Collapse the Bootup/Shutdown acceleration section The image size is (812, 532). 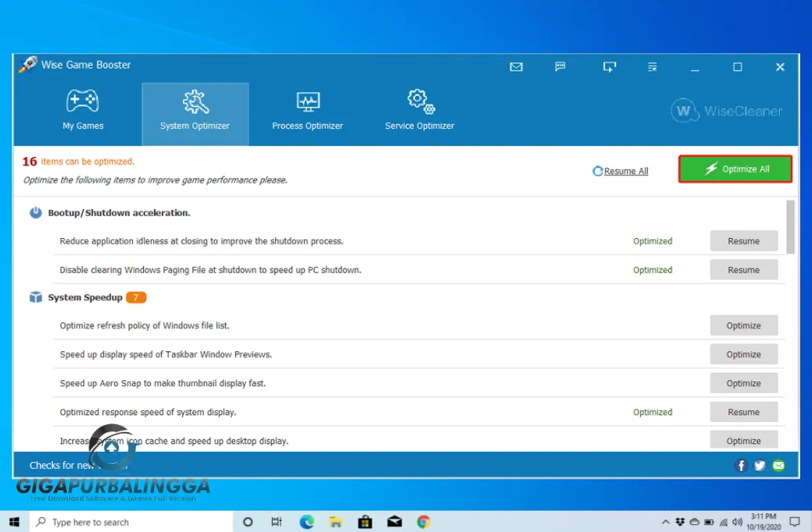[118, 213]
